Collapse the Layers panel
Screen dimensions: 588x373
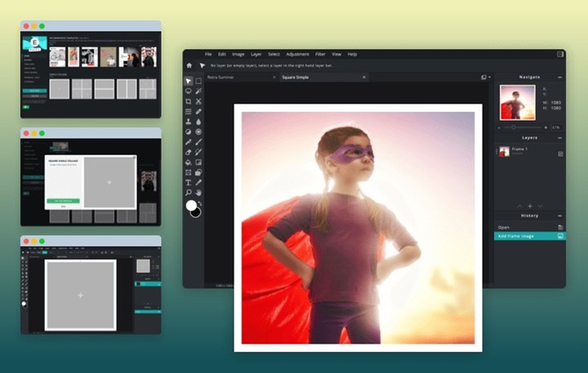(x=559, y=138)
